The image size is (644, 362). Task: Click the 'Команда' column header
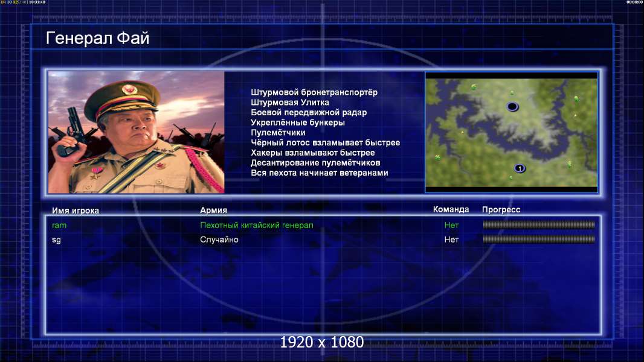[451, 209]
